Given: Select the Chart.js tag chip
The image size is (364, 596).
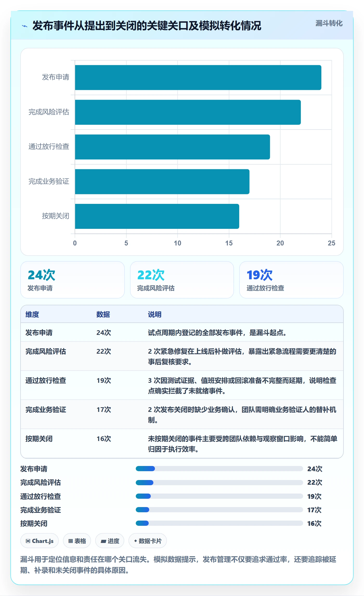Looking at the screenshot, I should pyautogui.click(x=40, y=541).
